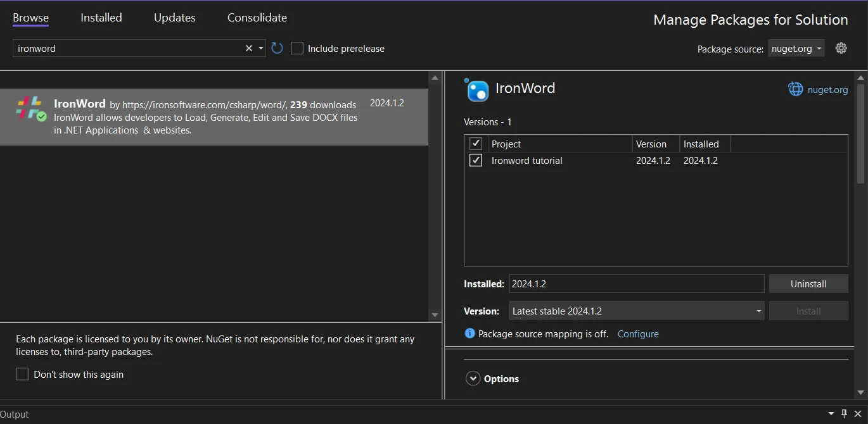This screenshot has width=868, height=424.
Task: Open search history dropdown arrow
Action: [x=261, y=48]
